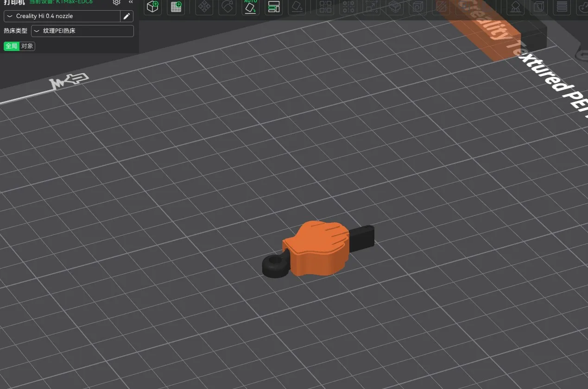Open printer settings gear icon

[117, 2]
